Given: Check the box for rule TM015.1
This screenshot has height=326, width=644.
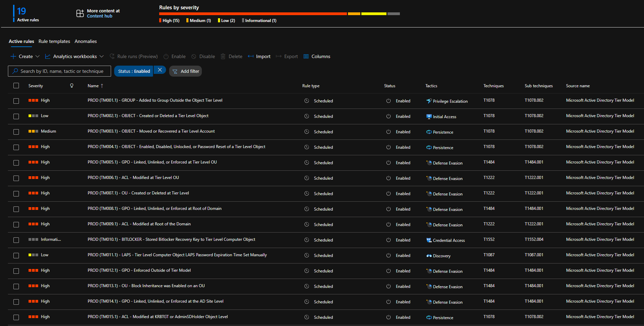Looking at the screenshot, I should pos(16,317).
